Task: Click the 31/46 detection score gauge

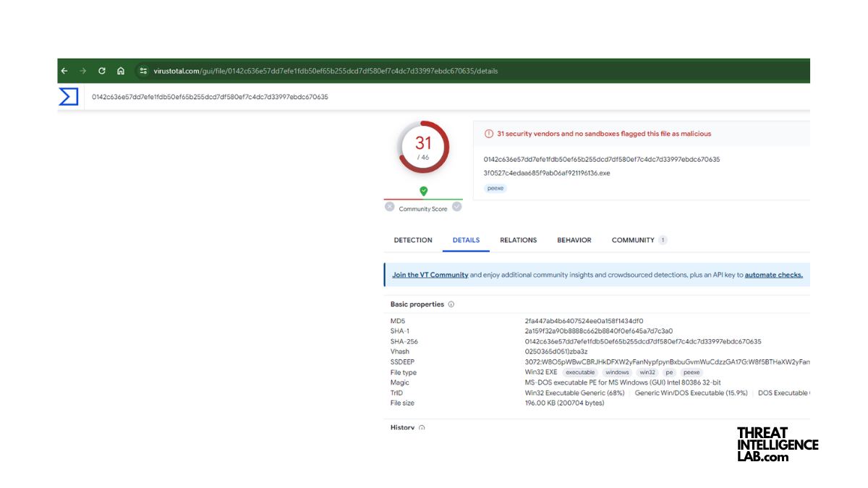Action: pos(423,147)
